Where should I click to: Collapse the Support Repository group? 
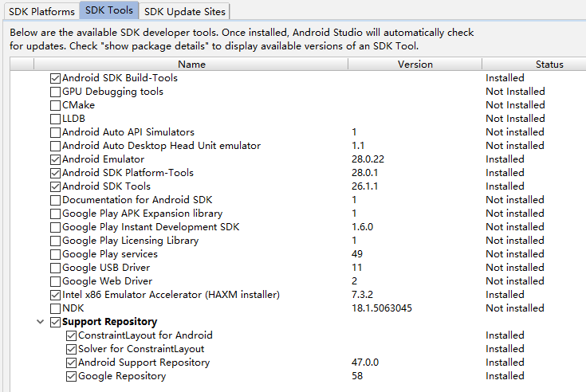point(40,322)
